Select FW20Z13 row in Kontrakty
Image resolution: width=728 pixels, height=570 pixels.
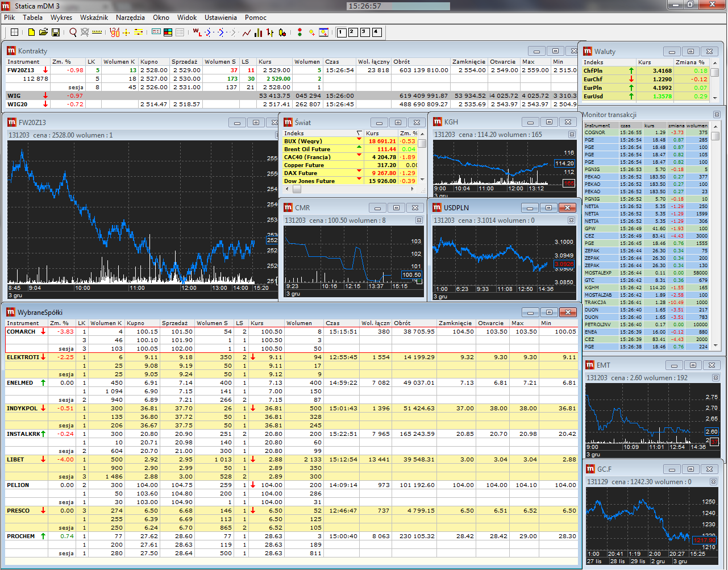coord(292,70)
